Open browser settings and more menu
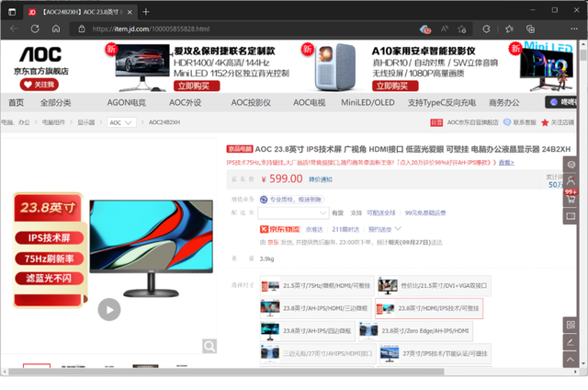588x390 pixels. pos(573,29)
